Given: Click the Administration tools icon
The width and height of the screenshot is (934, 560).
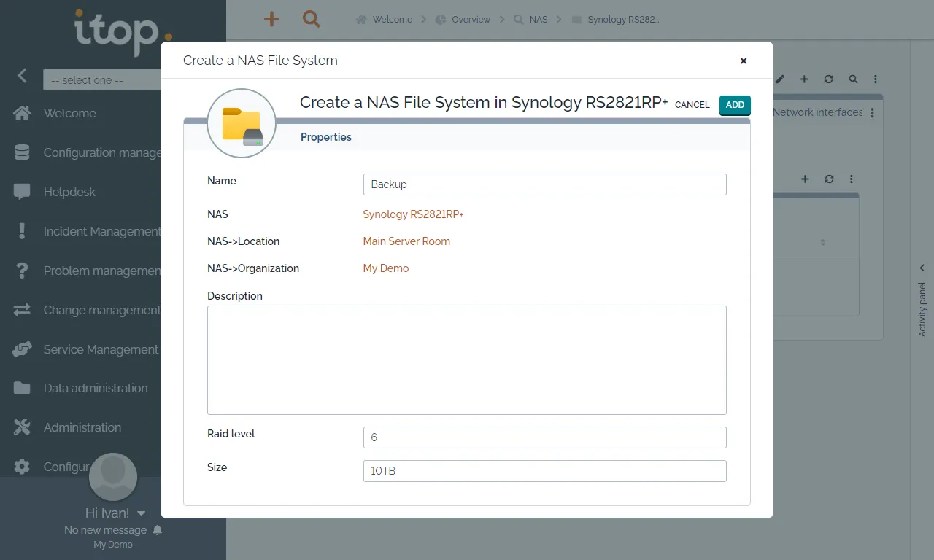Looking at the screenshot, I should point(22,427).
